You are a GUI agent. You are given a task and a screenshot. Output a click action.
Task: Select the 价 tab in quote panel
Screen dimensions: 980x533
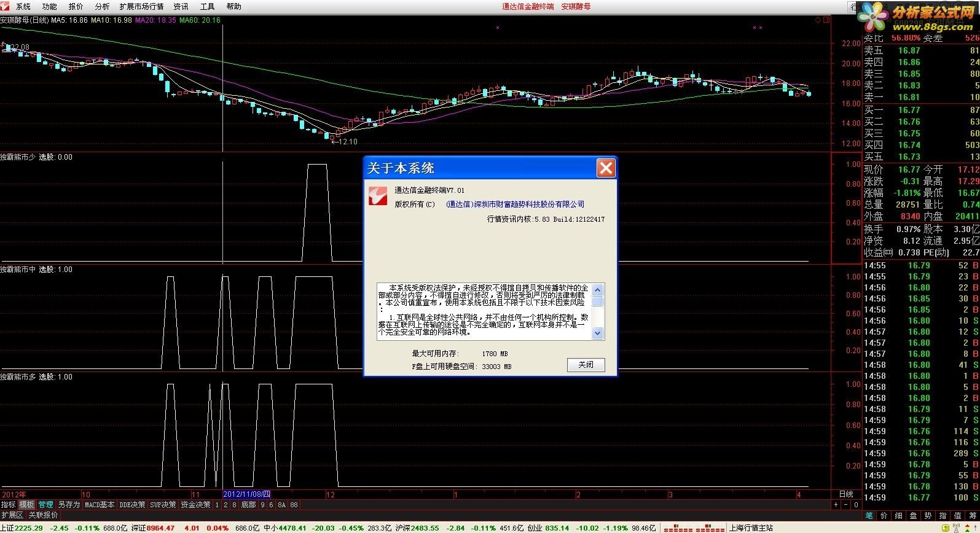pyautogui.click(x=884, y=516)
